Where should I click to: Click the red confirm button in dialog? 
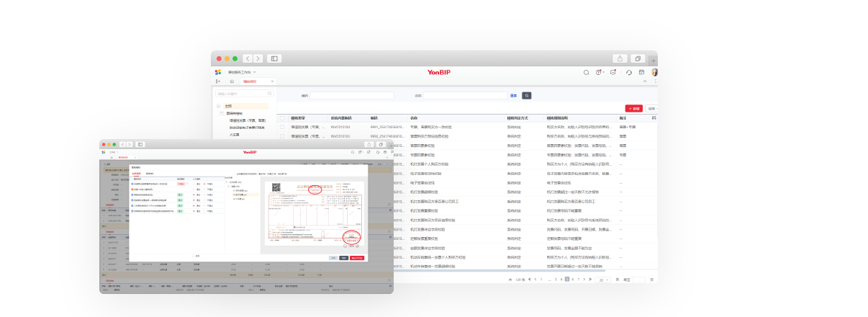click(357, 257)
